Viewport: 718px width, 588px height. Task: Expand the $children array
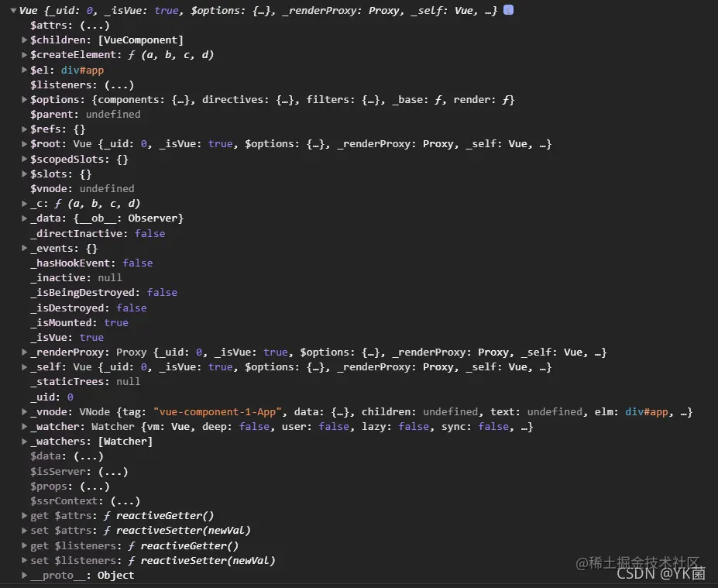24,40
